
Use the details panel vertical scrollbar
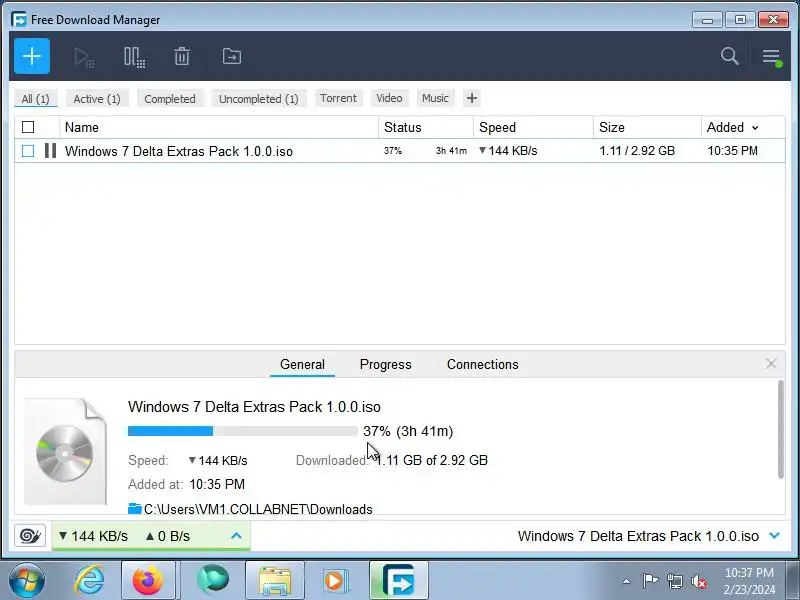[x=780, y=430]
